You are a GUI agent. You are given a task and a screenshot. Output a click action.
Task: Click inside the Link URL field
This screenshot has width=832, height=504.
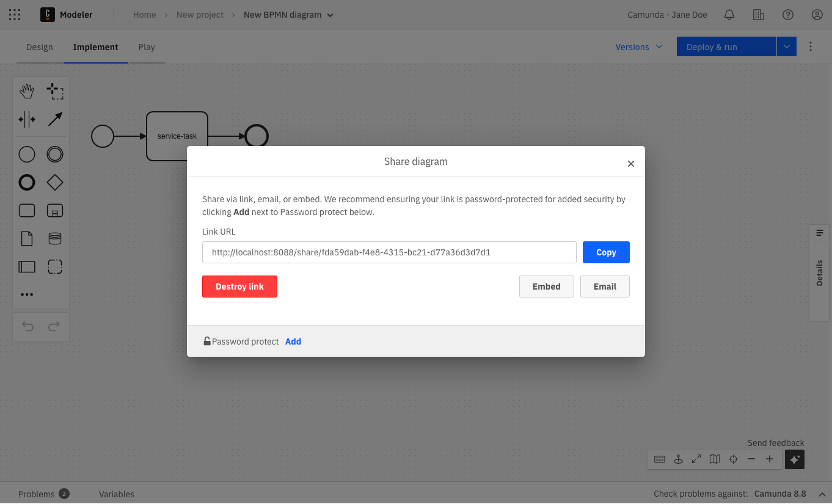pyautogui.click(x=389, y=252)
